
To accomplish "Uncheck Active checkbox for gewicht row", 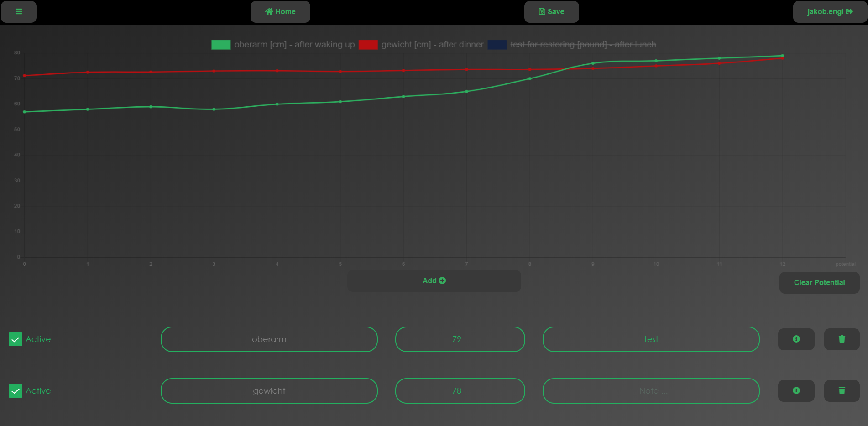I will coord(16,391).
